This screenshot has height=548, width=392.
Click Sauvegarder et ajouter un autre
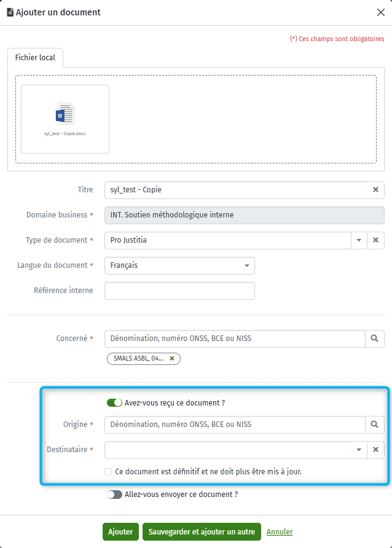(202, 531)
